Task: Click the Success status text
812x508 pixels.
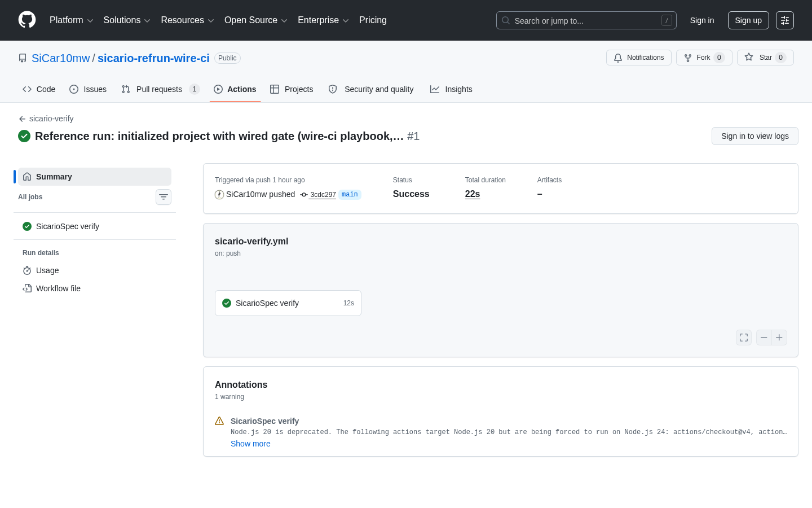Action: point(411,194)
